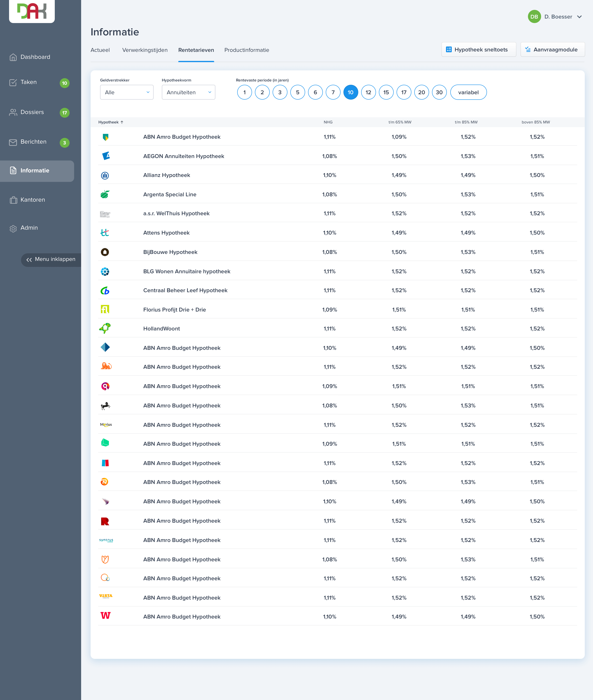Click the Dossiers people icon
This screenshot has width=593, height=700.
pyautogui.click(x=13, y=112)
